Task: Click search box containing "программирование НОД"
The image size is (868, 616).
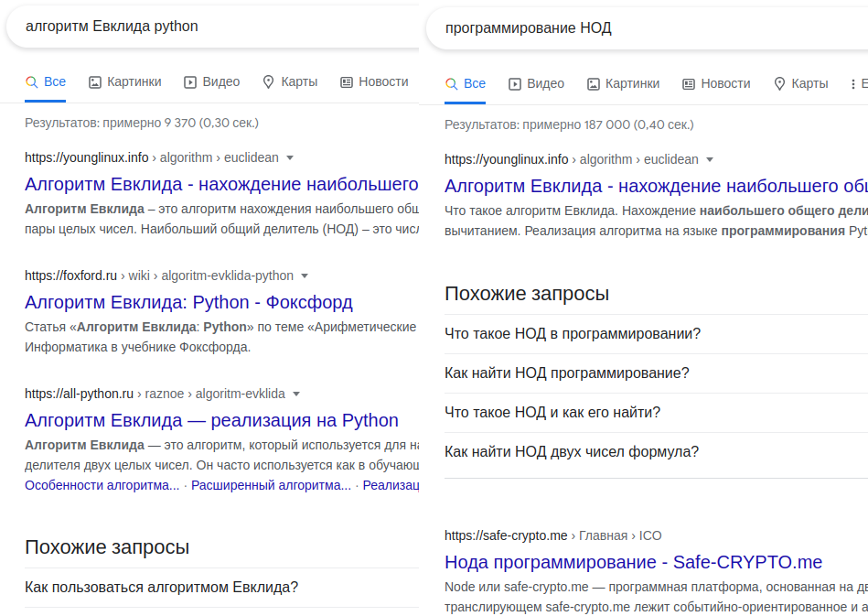Action: 640,28
